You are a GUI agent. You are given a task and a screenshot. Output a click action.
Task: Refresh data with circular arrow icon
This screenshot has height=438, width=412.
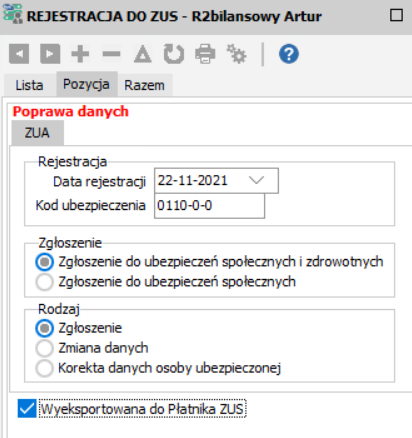click(174, 54)
